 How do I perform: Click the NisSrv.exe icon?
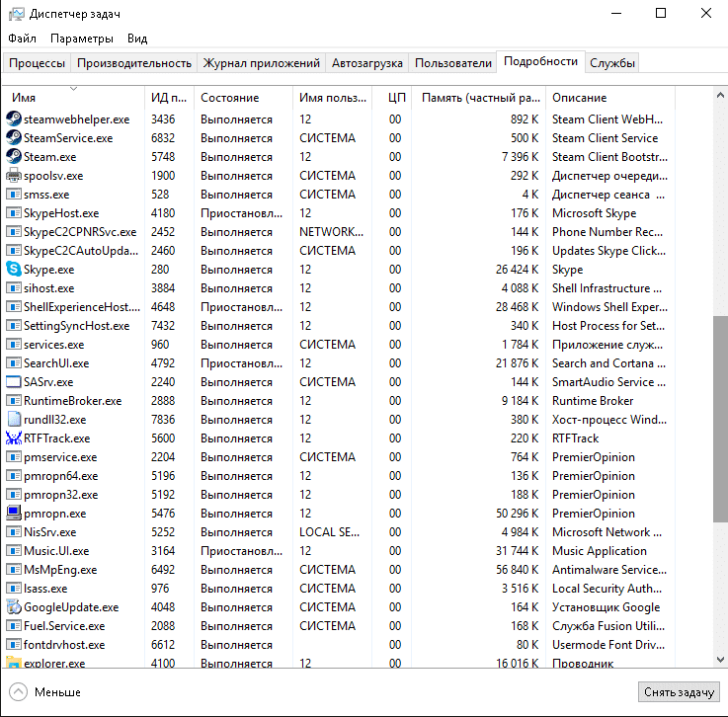[14, 531]
